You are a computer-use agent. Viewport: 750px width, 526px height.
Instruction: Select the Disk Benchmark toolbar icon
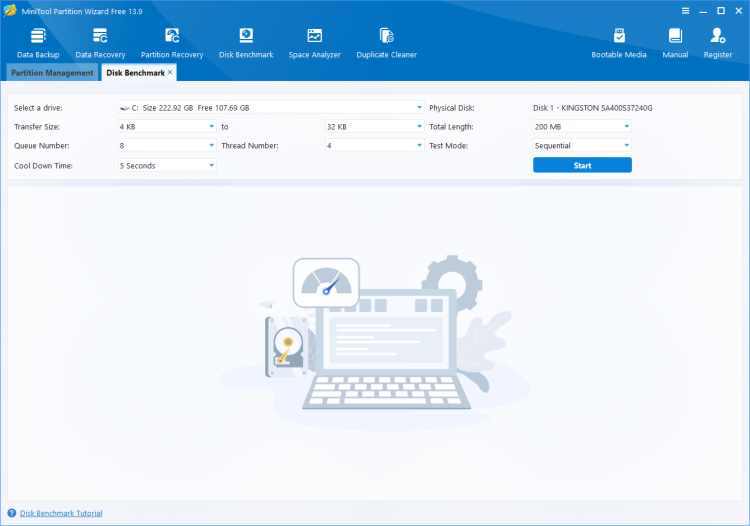coord(246,43)
